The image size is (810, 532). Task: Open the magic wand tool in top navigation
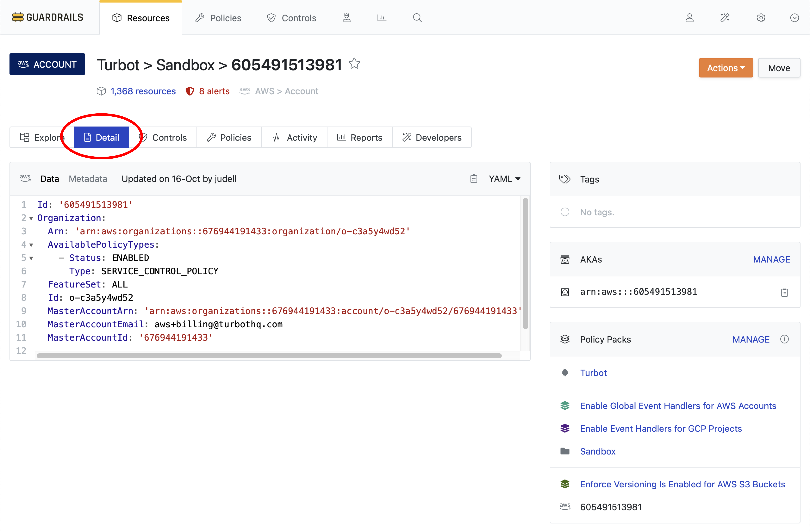[725, 18]
